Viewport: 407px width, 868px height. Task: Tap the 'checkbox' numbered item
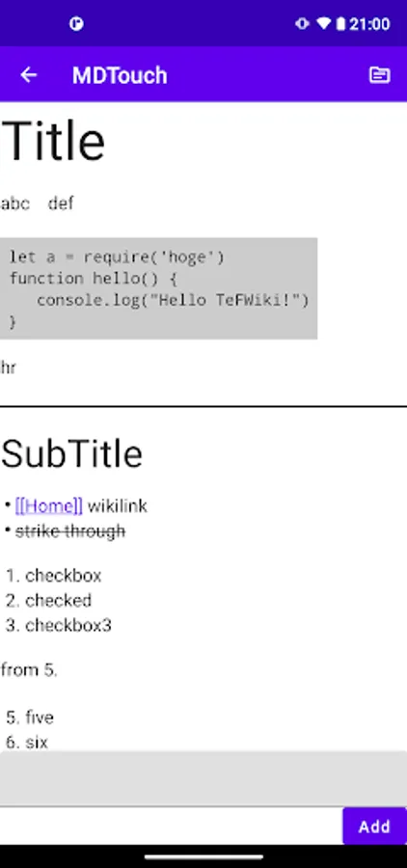(63, 576)
